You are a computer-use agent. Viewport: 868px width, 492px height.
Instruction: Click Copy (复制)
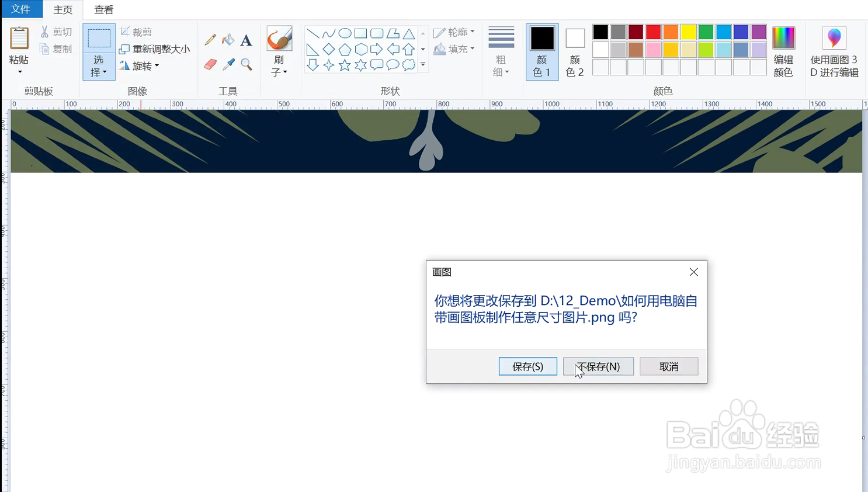click(56, 49)
